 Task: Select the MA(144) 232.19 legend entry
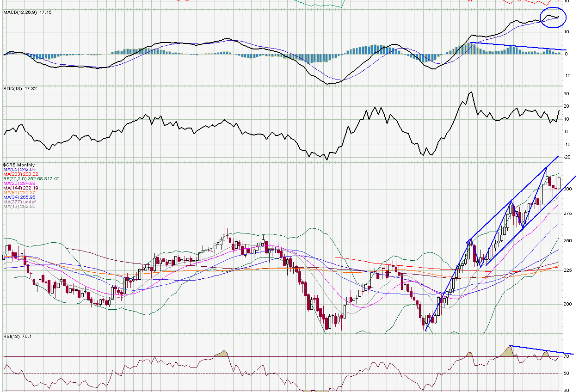tap(21, 188)
